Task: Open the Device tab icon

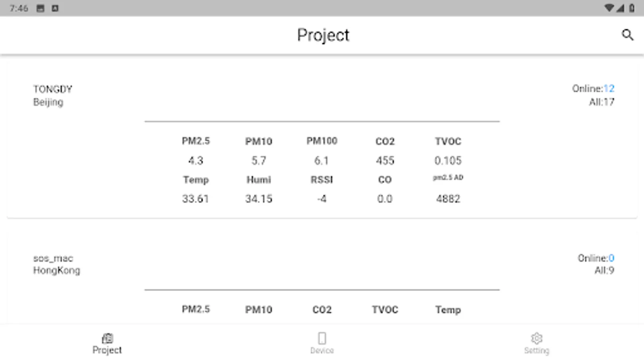Action: pos(322,338)
